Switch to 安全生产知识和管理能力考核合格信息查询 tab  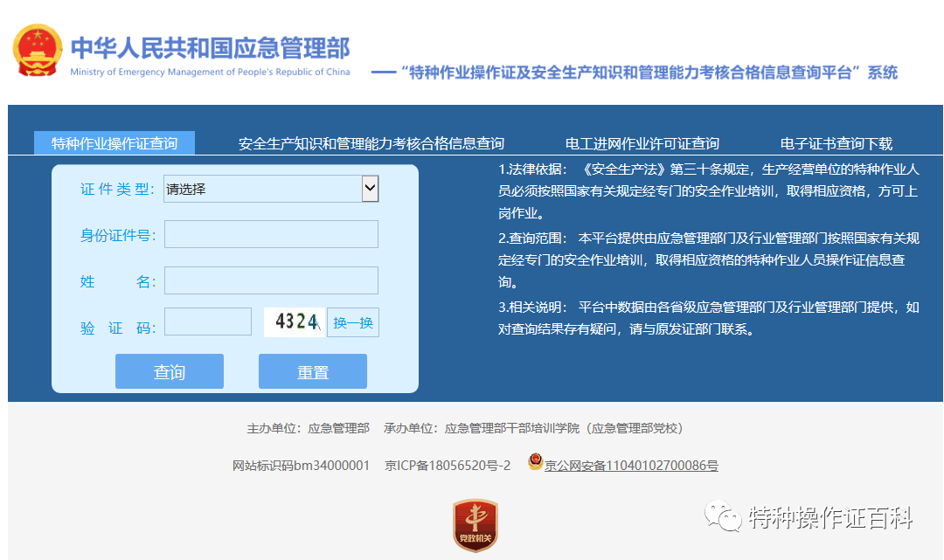coord(371,143)
